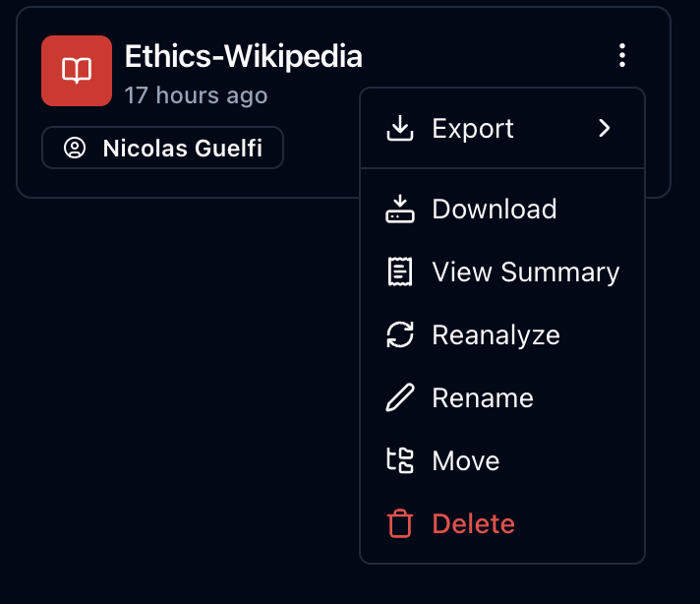Image resolution: width=700 pixels, height=604 pixels.
Task: Expand the Export submenu chevron
Action: [x=605, y=129]
